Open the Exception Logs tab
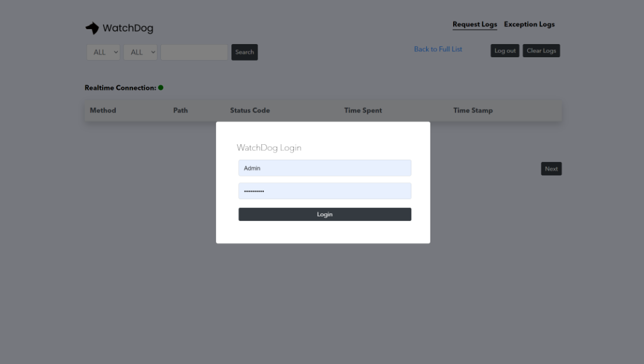644x364 pixels. (x=529, y=24)
